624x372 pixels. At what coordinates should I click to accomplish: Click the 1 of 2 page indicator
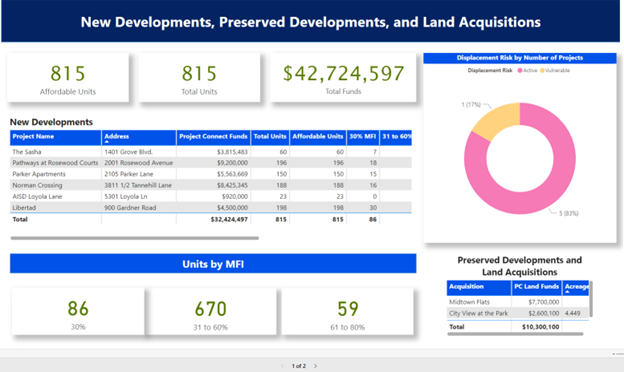299,366
